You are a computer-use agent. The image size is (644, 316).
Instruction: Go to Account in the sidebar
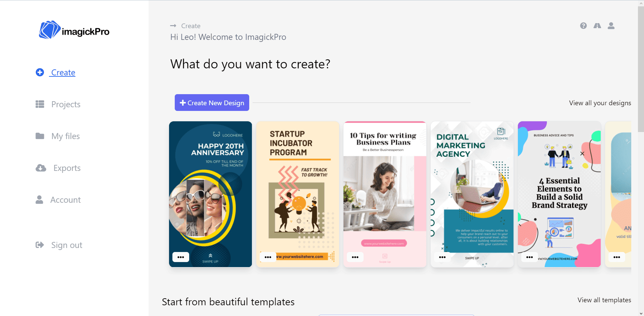65,200
